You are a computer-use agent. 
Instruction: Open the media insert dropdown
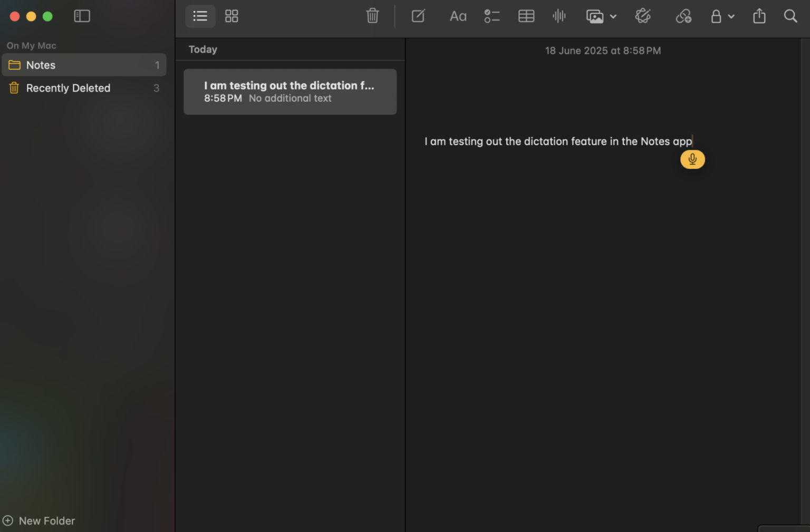coord(601,16)
